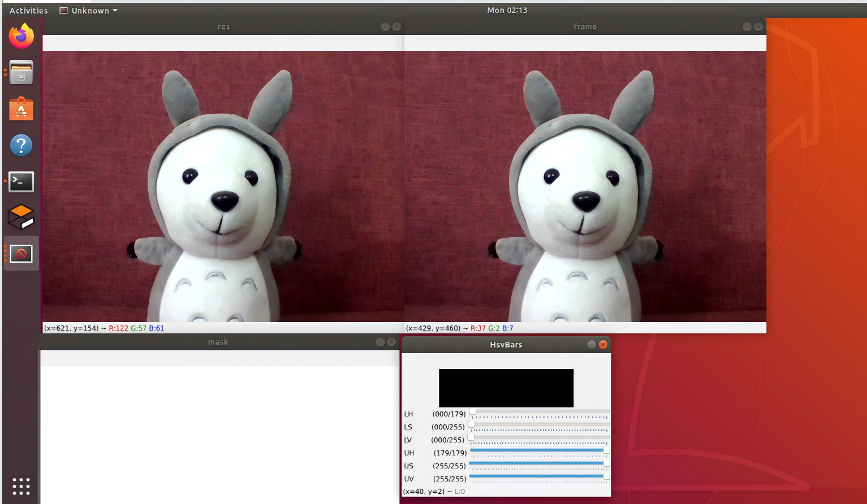This screenshot has width=867, height=504.
Task: Click the res status text R:122 G:57 B:61
Action: tap(136, 328)
